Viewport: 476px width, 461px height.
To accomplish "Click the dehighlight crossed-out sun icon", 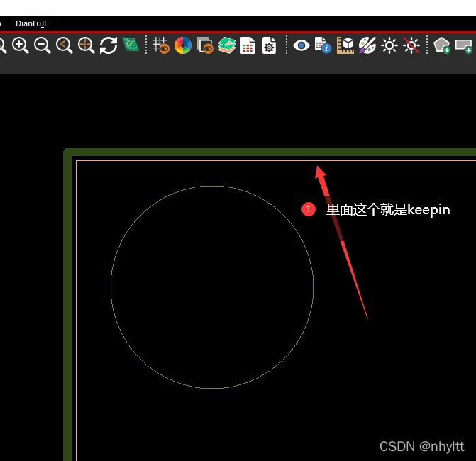I will 411,46.
